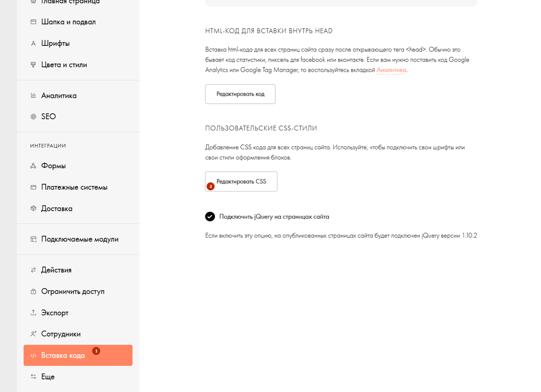This screenshot has height=392, width=541.
Task: Click the Подключаемые модули icon
Action: click(33, 239)
